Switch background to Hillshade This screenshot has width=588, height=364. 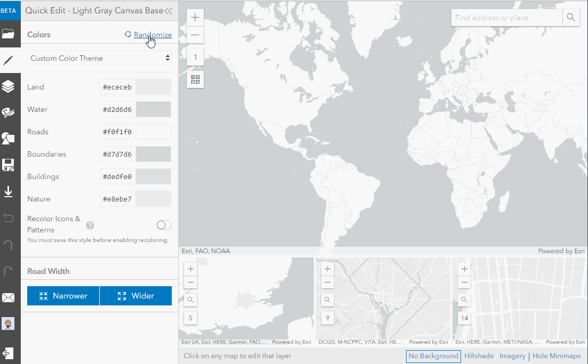click(x=479, y=356)
